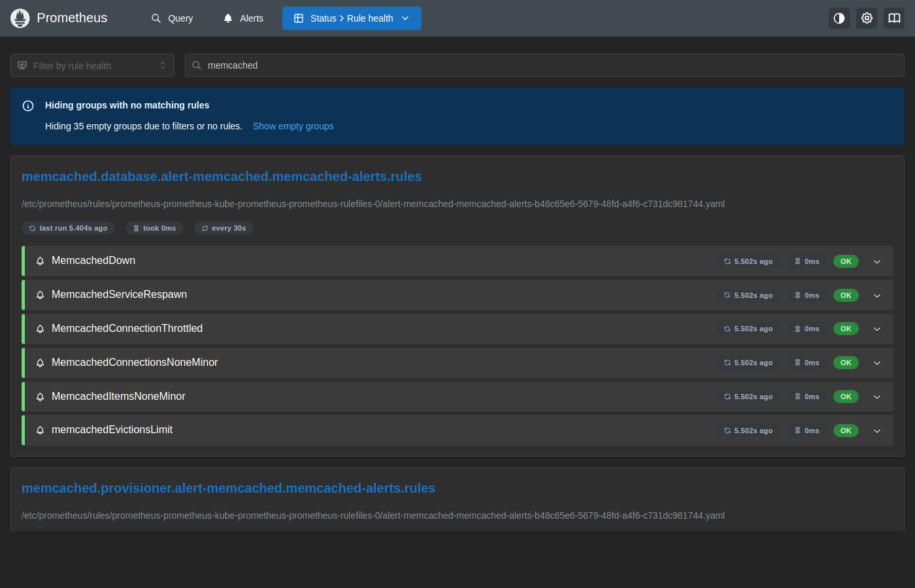Click the OK badge on memcachedEvictionsLimit row

point(846,431)
